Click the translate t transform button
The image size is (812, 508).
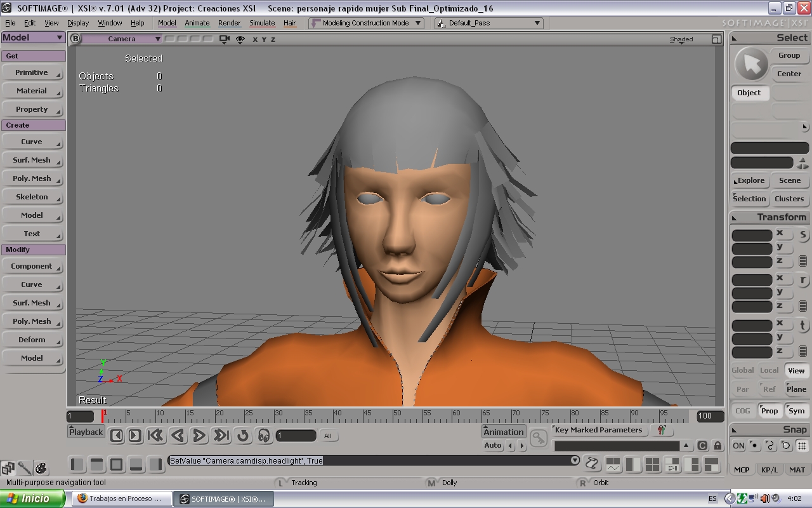coord(802,326)
